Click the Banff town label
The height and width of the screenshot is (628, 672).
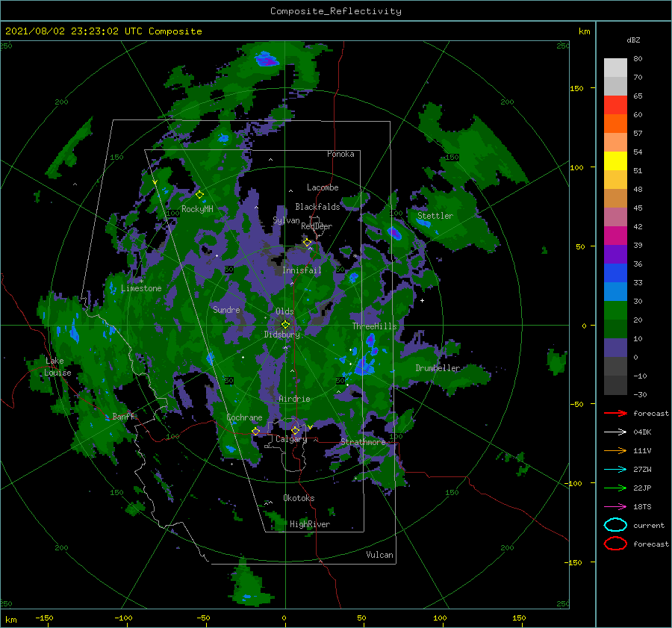pyautogui.click(x=123, y=416)
